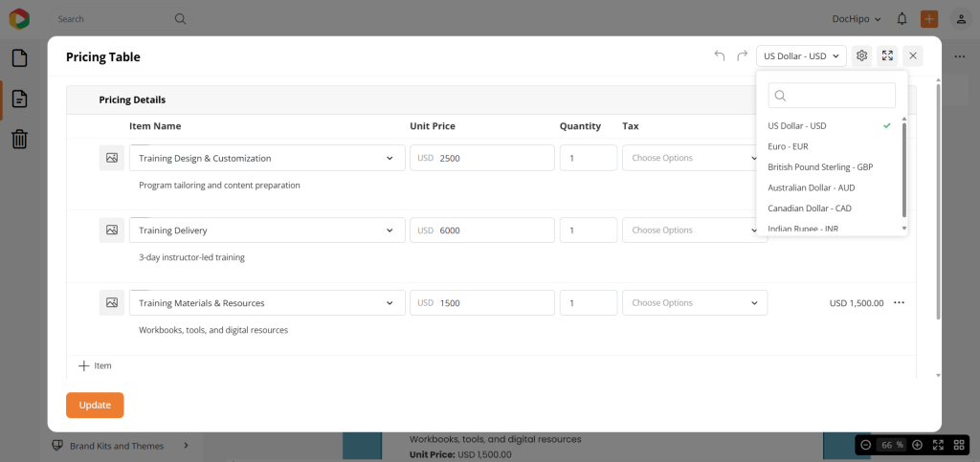Image resolution: width=980 pixels, height=462 pixels.
Task: Open Training Materials & Resources item dropdown
Action: coord(268,303)
